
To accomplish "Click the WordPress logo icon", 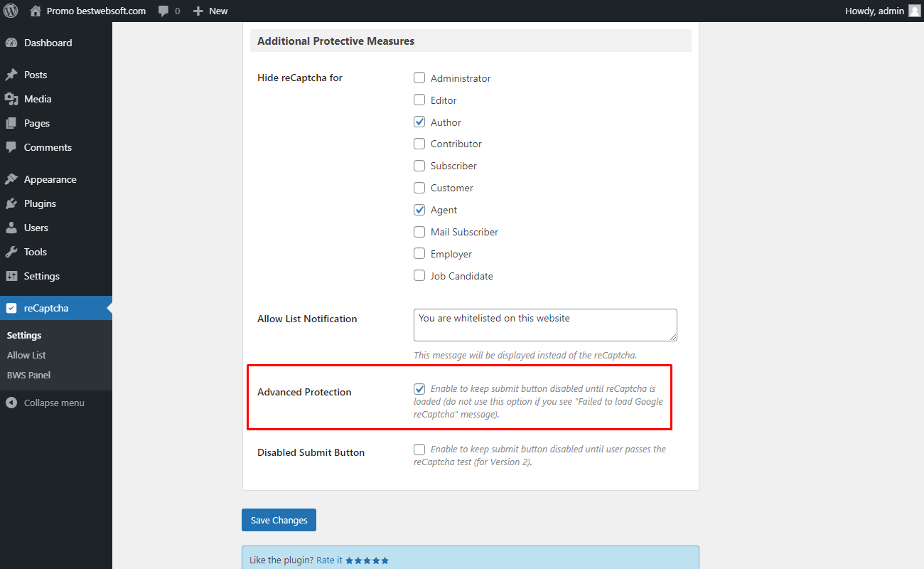I will click(11, 11).
